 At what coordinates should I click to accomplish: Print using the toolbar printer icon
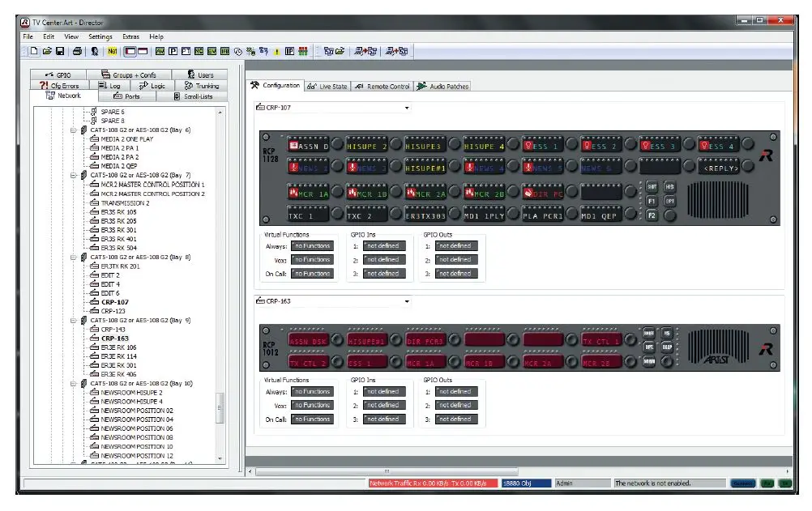click(x=77, y=51)
